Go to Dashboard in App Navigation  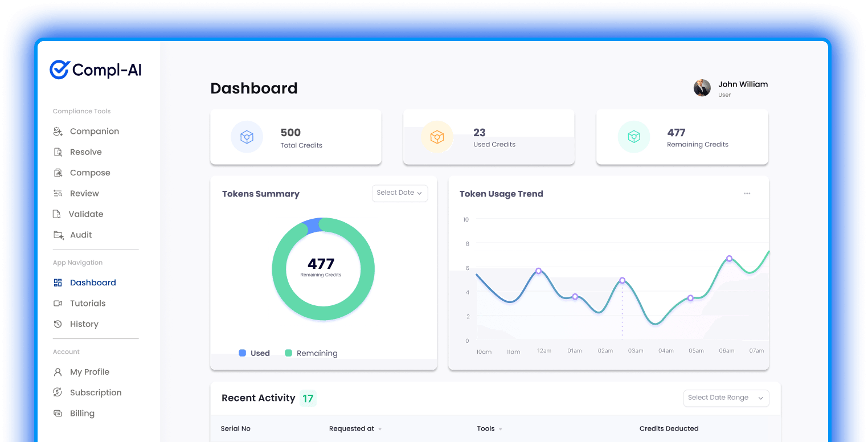click(x=92, y=283)
